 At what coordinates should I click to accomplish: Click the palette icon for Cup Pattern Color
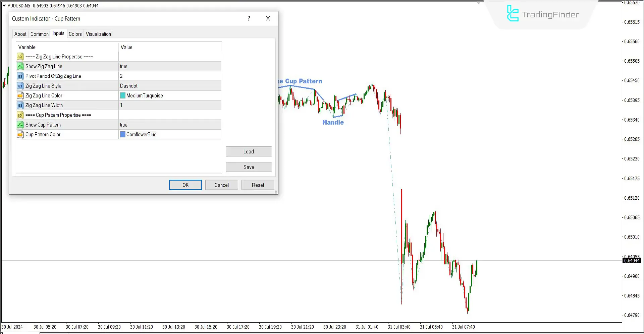point(20,134)
